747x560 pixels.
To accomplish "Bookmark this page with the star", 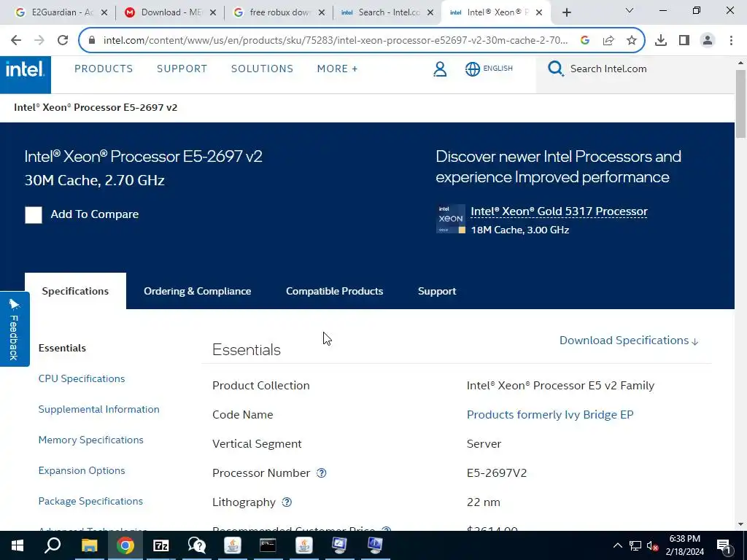I will coord(632,41).
